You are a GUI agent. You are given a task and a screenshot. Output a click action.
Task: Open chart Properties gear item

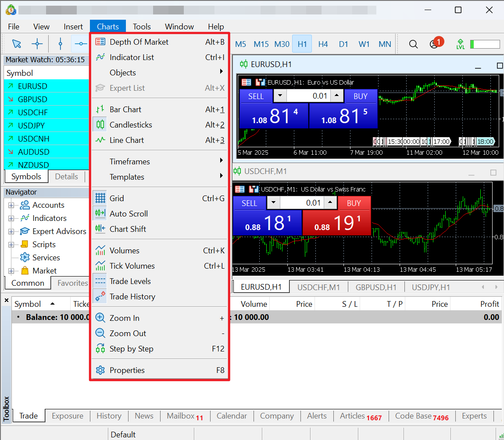[x=127, y=370]
